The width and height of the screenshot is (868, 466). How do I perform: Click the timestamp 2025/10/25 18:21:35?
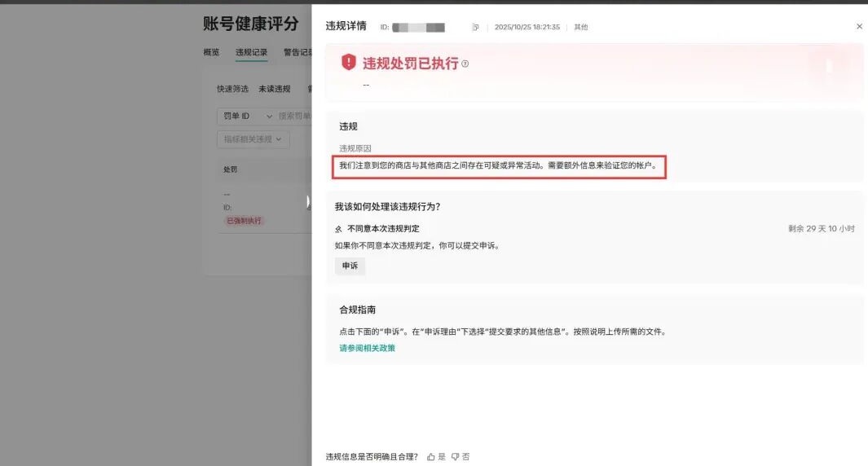[527, 27]
